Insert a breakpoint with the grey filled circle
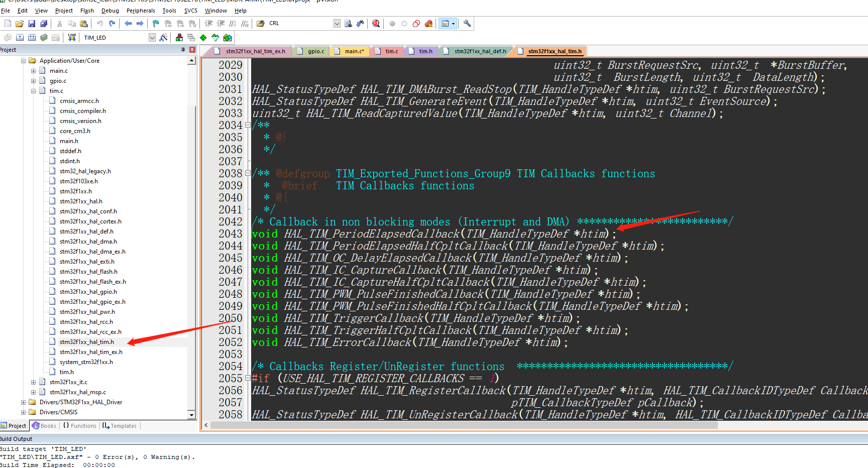The height and width of the screenshot is (468, 868). [392, 24]
